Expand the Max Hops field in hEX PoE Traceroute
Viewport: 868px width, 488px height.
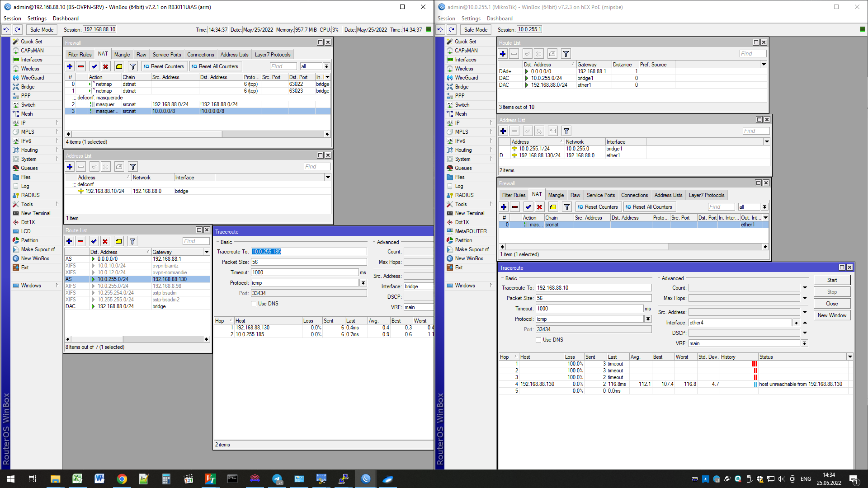(x=805, y=298)
